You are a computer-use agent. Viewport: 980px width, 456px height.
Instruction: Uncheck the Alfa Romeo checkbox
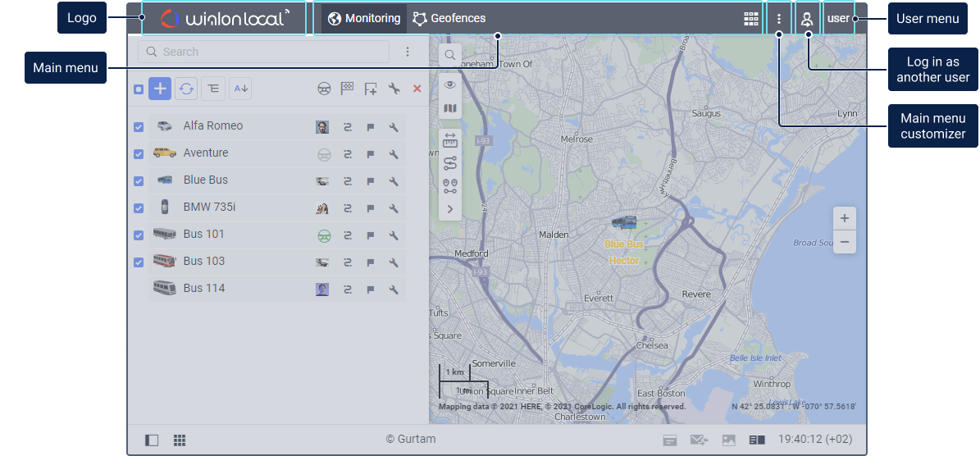click(139, 127)
